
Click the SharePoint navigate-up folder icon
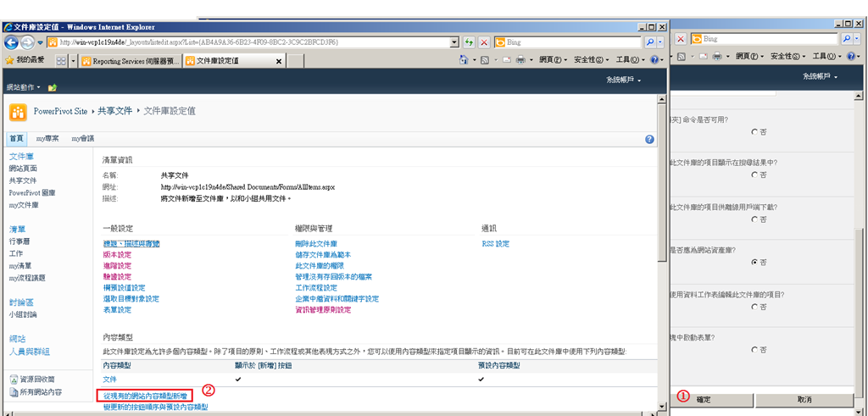pos(53,87)
